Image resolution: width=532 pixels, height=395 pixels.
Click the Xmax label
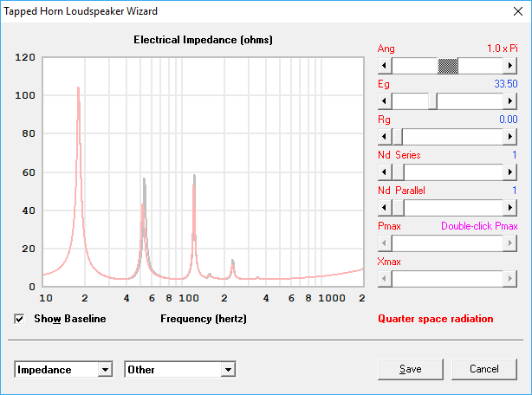(389, 262)
